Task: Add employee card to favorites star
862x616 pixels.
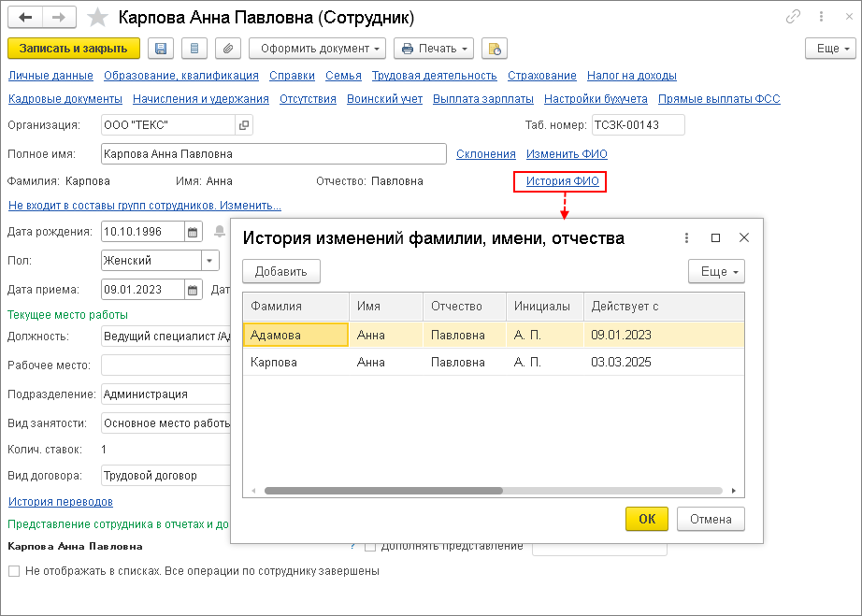Action: pyautogui.click(x=97, y=18)
